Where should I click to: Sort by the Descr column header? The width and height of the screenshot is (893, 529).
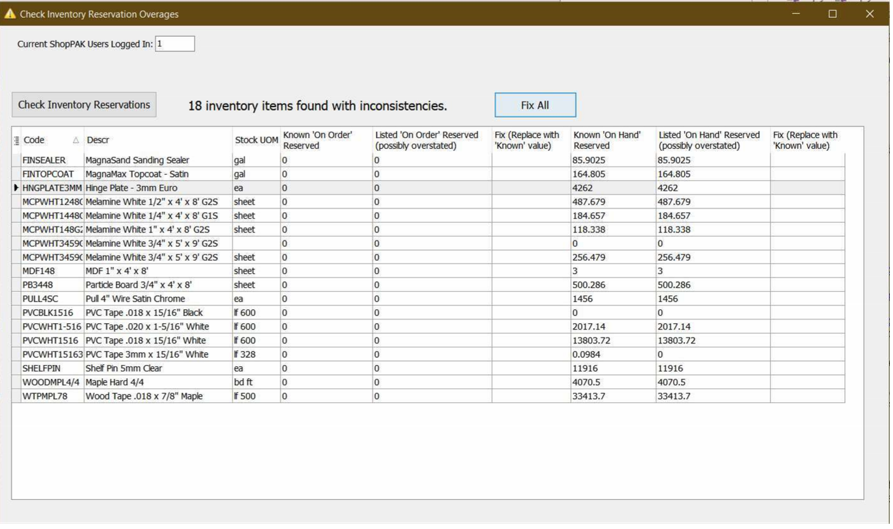pyautogui.click(x=156, y=141)
